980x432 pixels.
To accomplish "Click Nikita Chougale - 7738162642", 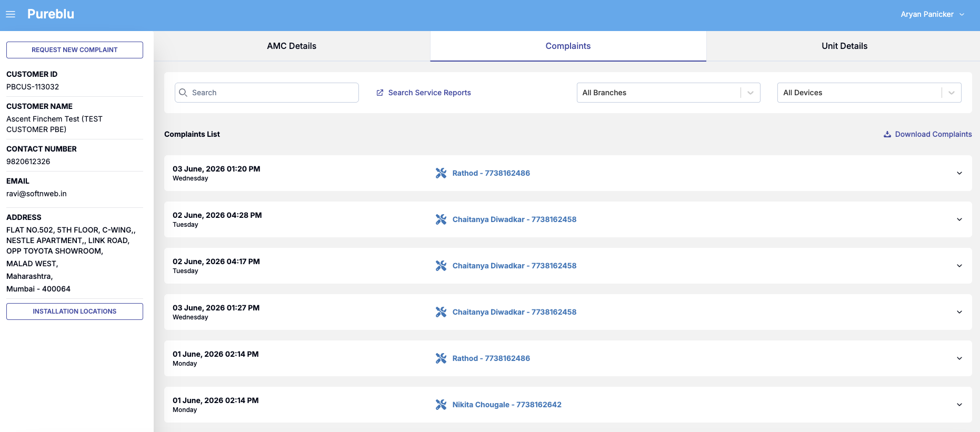I will click(x=507, y=405).
